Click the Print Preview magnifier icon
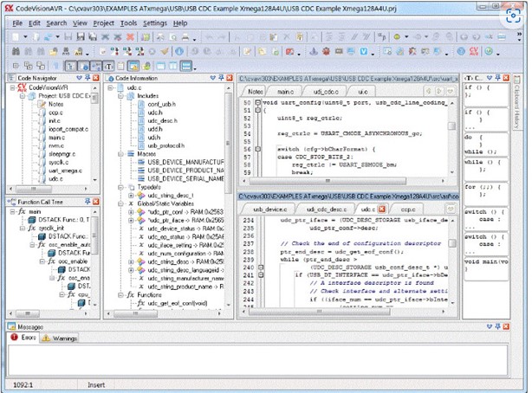 [173, 36]
